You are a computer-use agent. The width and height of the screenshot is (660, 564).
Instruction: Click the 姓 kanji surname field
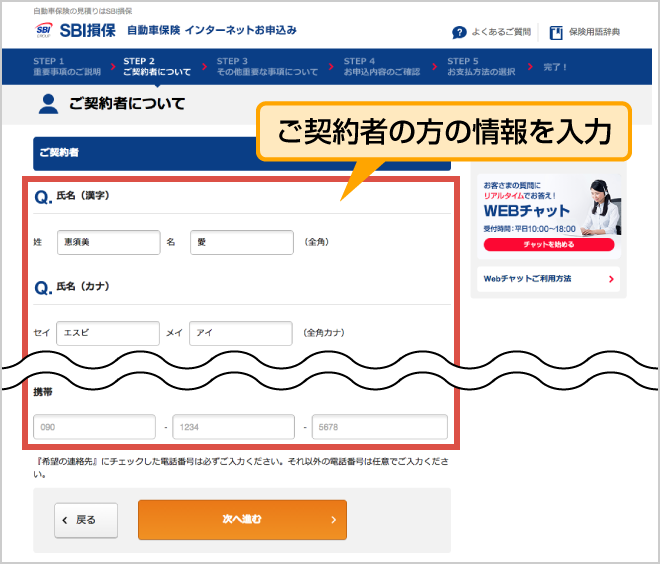point(108,242)
